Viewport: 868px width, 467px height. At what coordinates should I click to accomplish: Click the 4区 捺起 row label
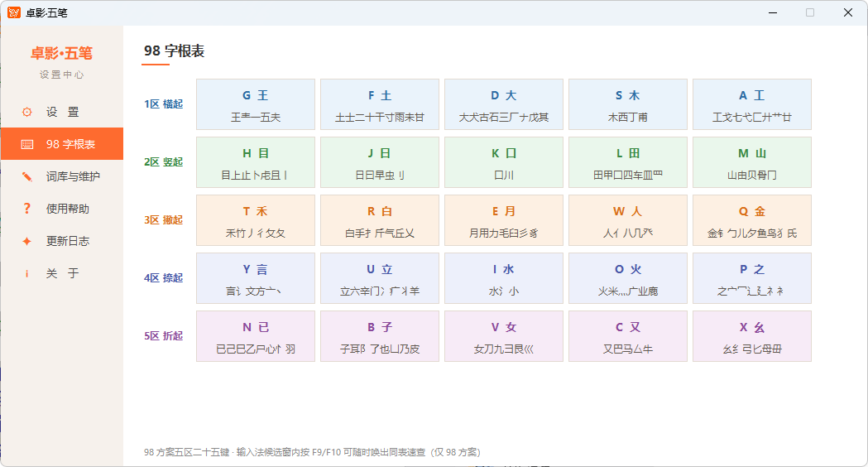(x=163, y=278)
